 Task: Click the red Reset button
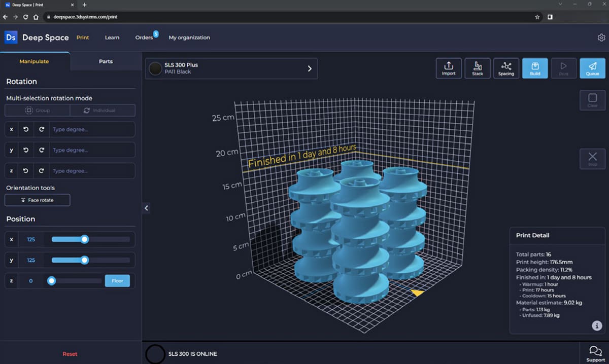(70, 354)
